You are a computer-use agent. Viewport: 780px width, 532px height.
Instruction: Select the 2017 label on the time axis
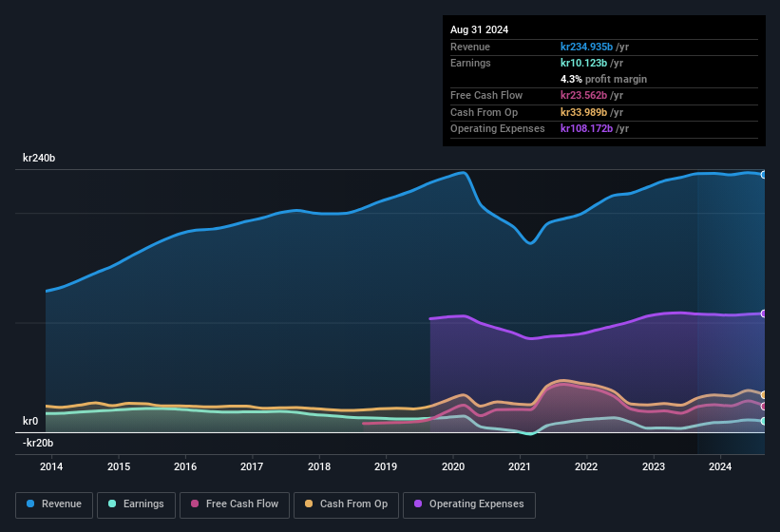coord(252,466)
